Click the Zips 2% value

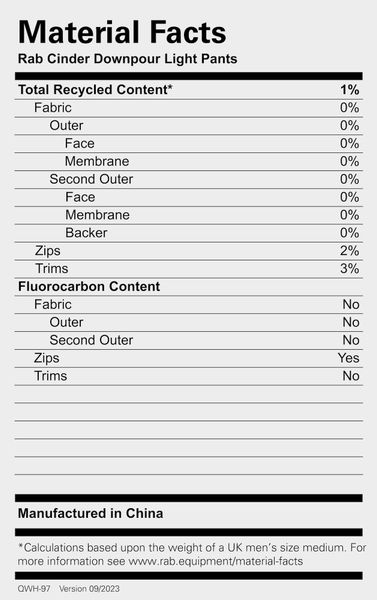349,251
